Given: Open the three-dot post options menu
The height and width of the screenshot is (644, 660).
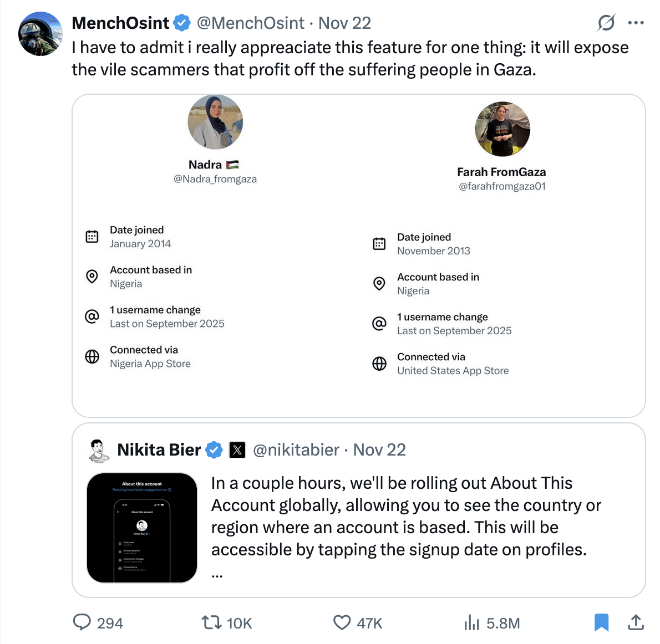Looking at the screenshot, I should [x=636, y=22].
